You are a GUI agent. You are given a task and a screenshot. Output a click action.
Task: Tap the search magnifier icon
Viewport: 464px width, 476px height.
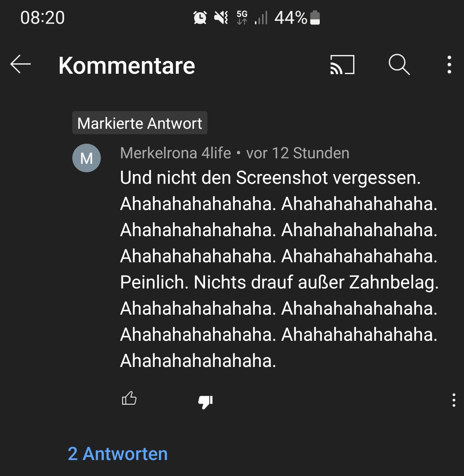tap(399, 64)
